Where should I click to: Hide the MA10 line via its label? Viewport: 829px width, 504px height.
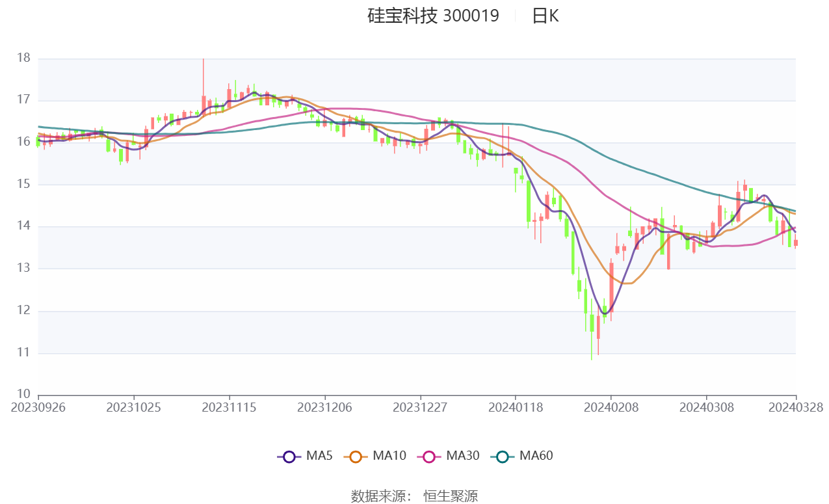(x=389, y=456)
